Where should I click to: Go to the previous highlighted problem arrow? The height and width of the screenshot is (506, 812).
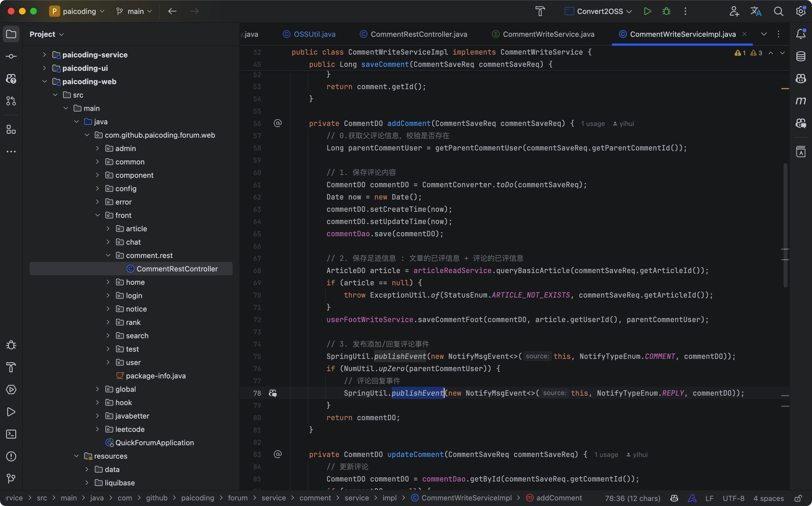pos(770,53)
